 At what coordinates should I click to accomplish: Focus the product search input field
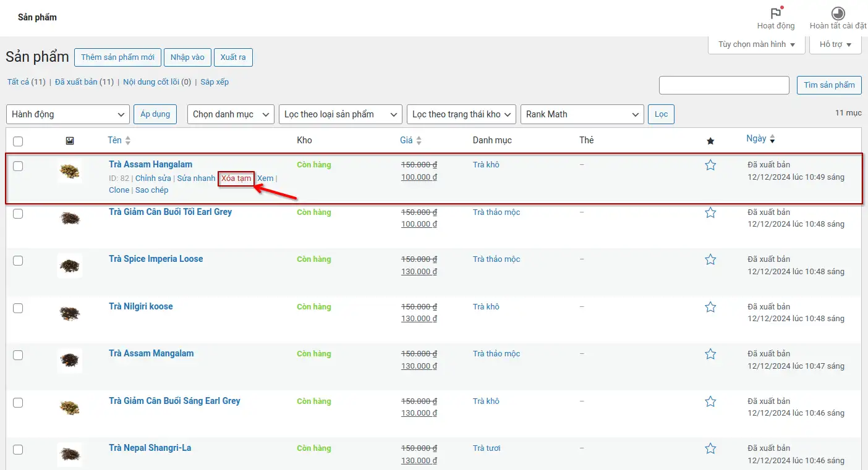724,85
